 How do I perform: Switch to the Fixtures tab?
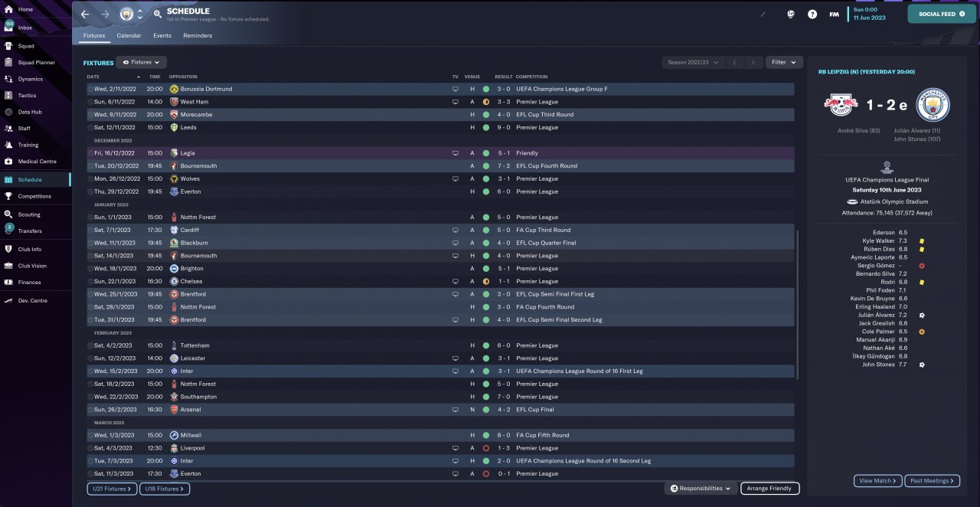[x=94, y=35]
